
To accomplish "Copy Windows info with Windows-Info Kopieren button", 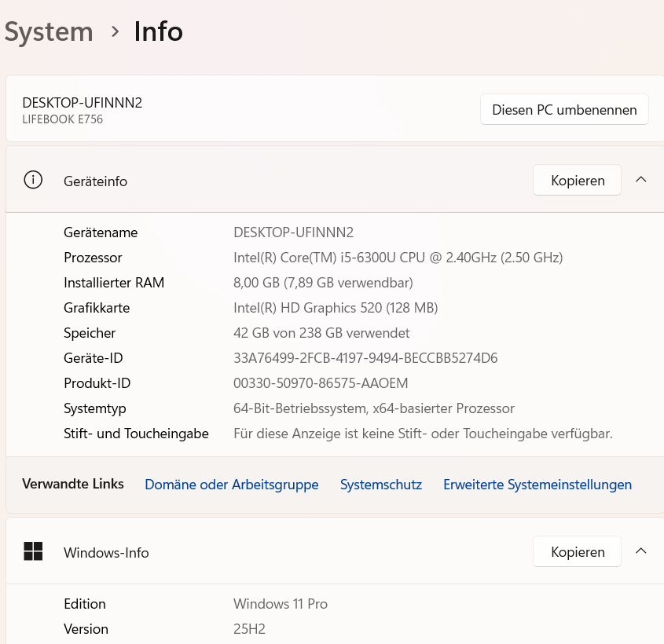I will [x=578, y=552].
